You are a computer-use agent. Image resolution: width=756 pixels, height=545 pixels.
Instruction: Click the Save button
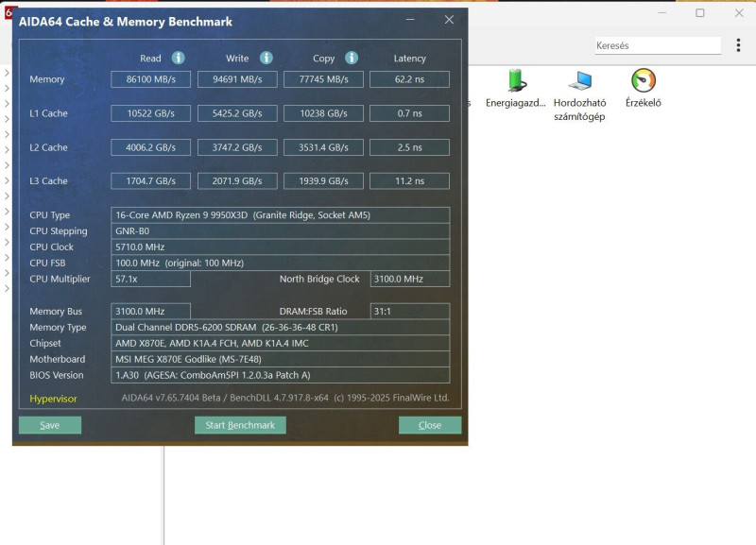pyautogui.click(x=50, y=425)
